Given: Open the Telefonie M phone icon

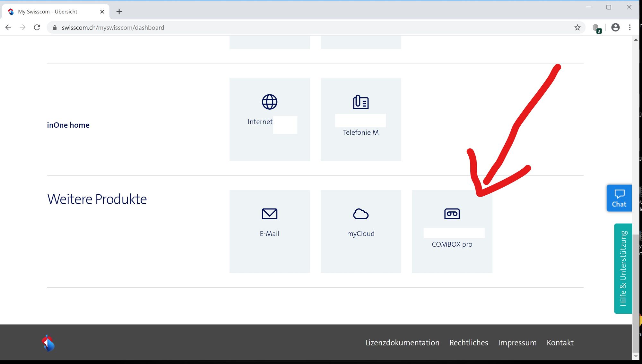Looking at the screenshot, I should click(x=361, y=102).
